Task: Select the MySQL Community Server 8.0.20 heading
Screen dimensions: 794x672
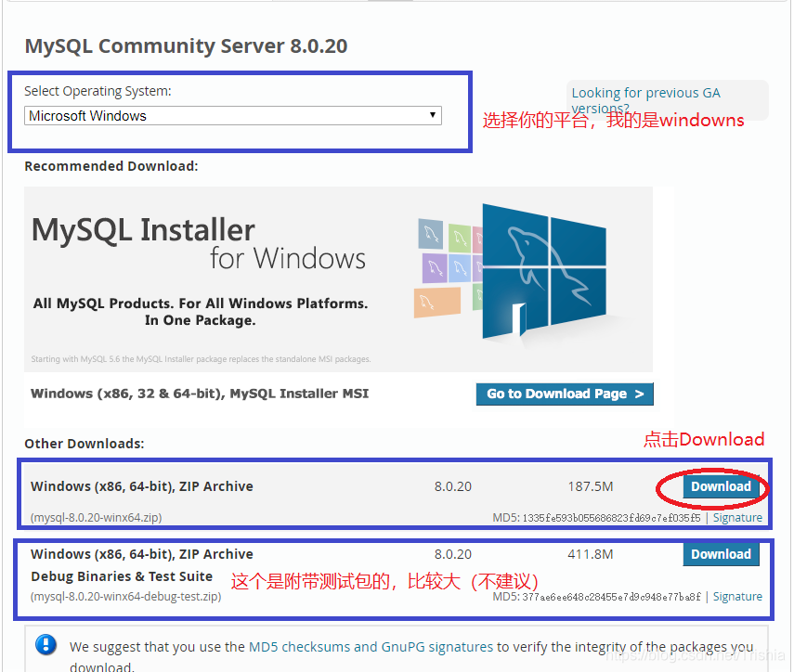Action: coord(186,46)
